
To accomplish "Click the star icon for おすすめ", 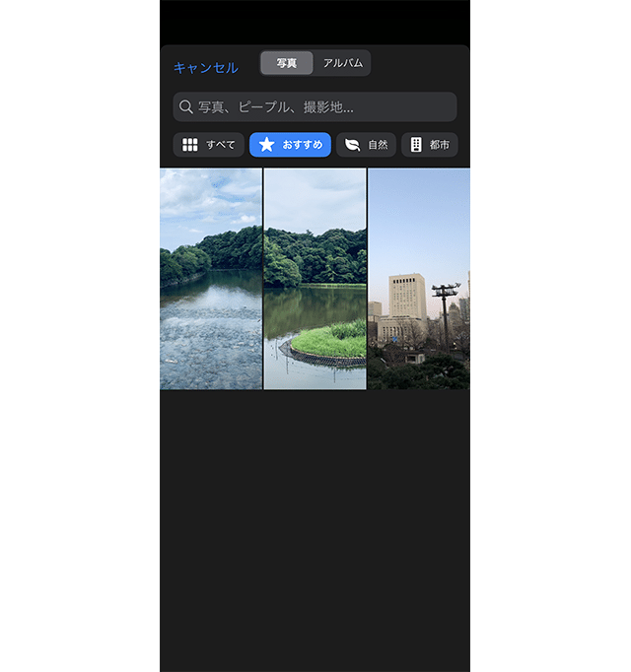I will (266, 145).
